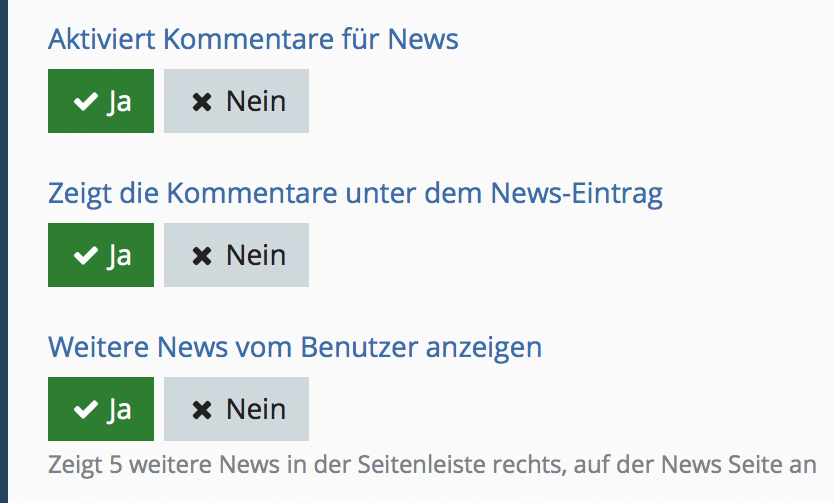Click the Aktiviert Kommentare für News label
The width and height of the screenshot is (835, 503).
coord(253,40)
